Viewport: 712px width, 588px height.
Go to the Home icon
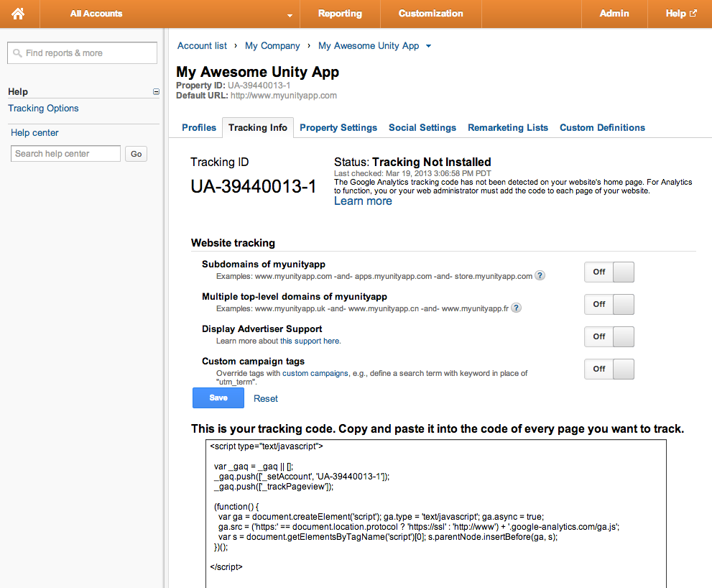pyautogui.click(x=18, y=14)
